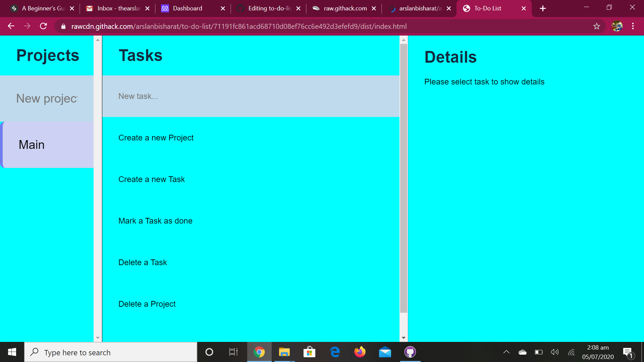Select the Main project
This screenshot has width=644, height=362.
(x=48, y=145)
